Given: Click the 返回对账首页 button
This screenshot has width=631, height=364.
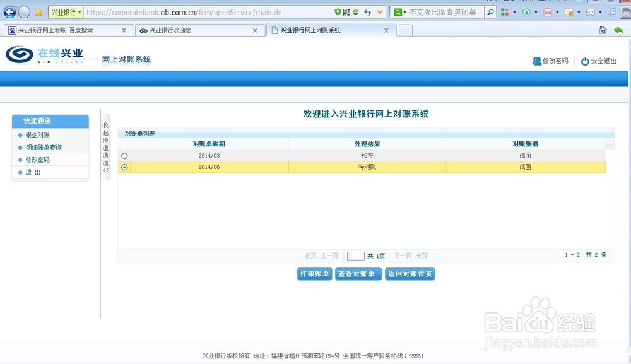Looking at the screenshot, I should [x=410, y=274].
